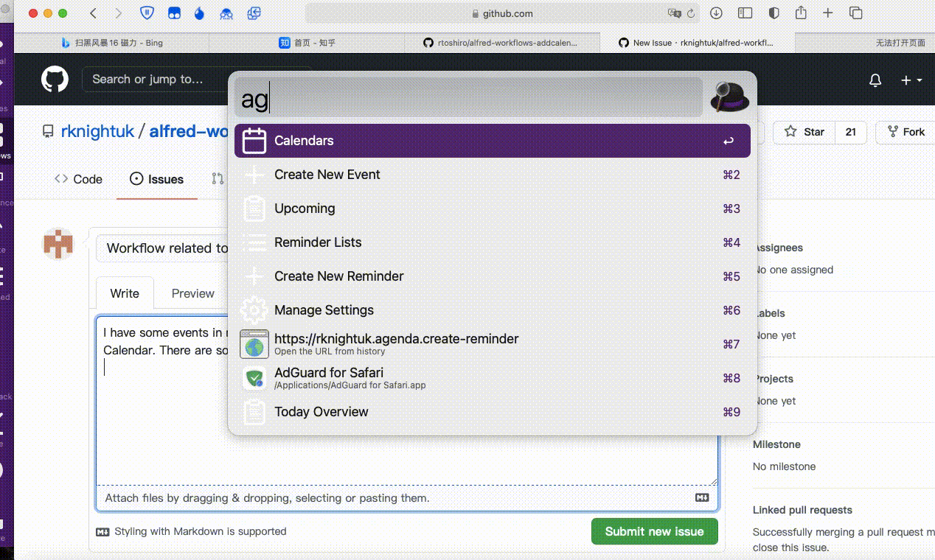Choose the Today Overview result in Alfred

(493, 412)
